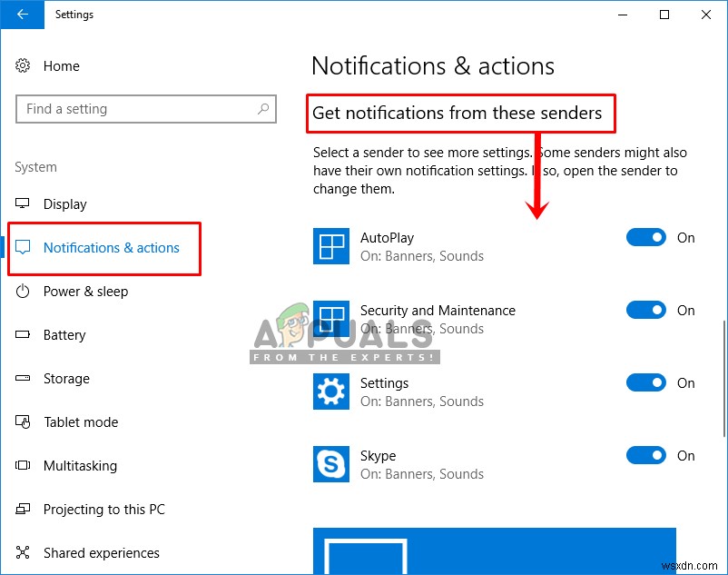Click the Storage drive icon
The width and height of the screenshot is (728, 575).
pos(23,378)
